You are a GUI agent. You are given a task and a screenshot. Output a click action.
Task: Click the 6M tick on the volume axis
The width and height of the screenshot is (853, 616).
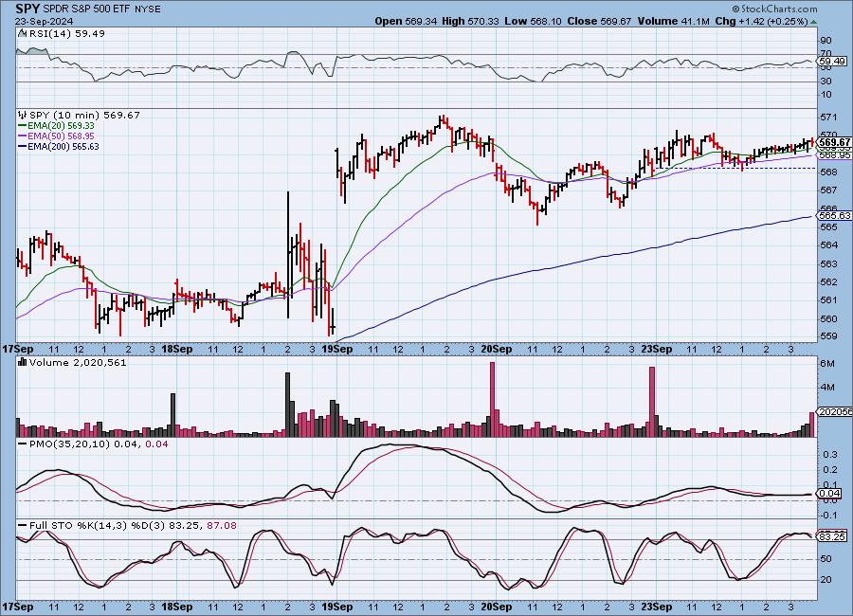click(x=827, y=364)
